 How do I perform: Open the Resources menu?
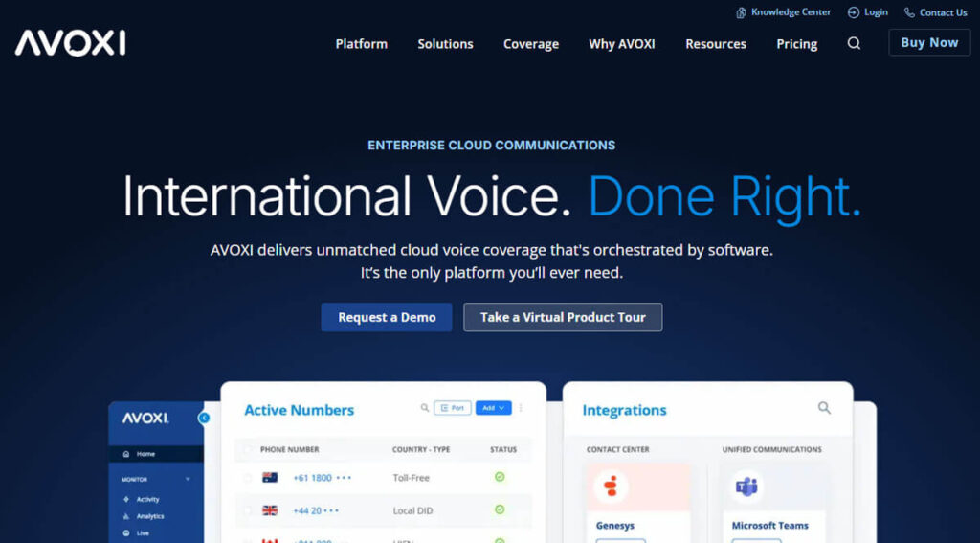(x=716, y=44)
